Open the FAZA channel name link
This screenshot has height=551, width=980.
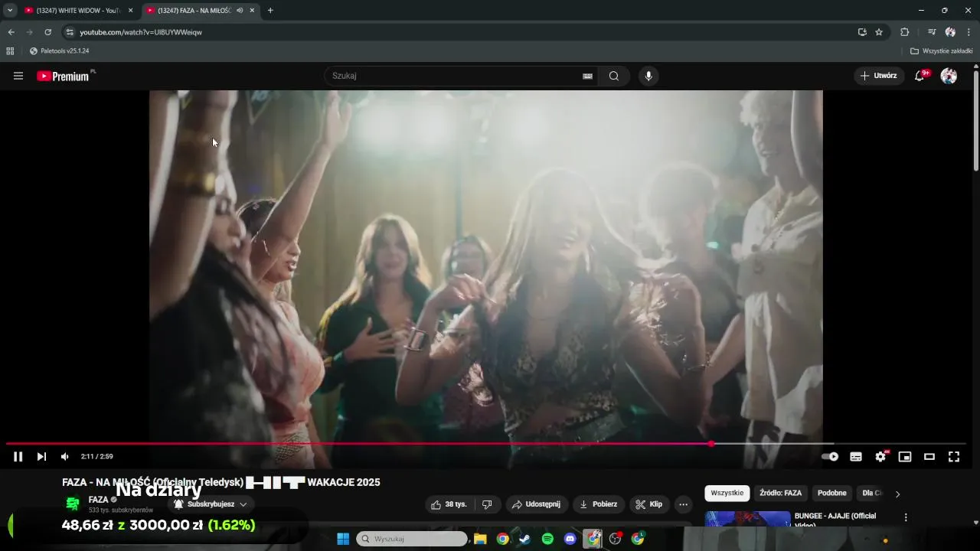point(98,500)
